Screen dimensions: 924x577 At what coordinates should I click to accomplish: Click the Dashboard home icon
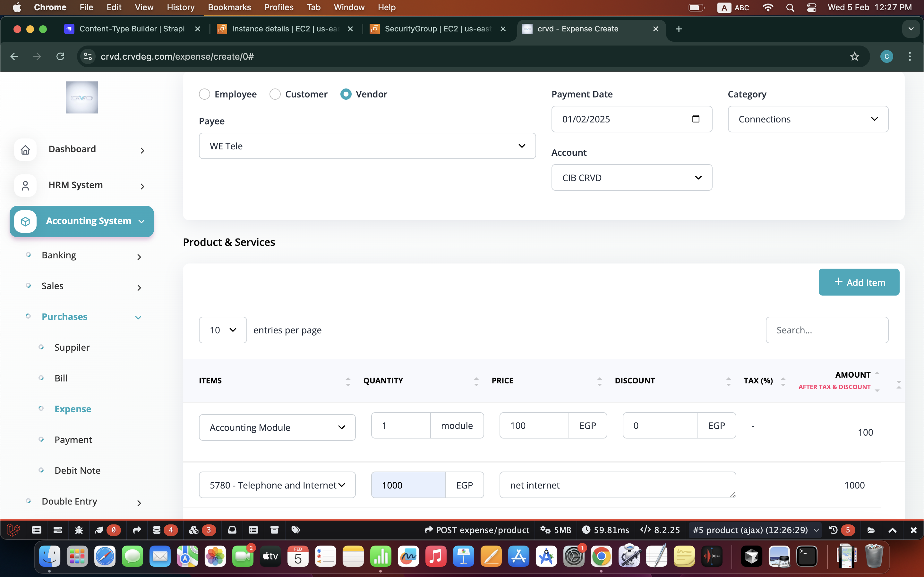[25, 150]
